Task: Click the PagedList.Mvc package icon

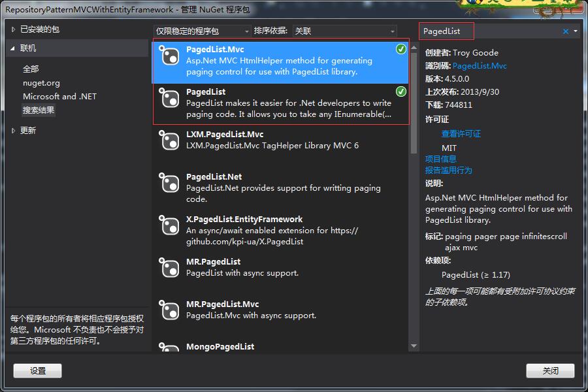Action: (x=169, y=56)
